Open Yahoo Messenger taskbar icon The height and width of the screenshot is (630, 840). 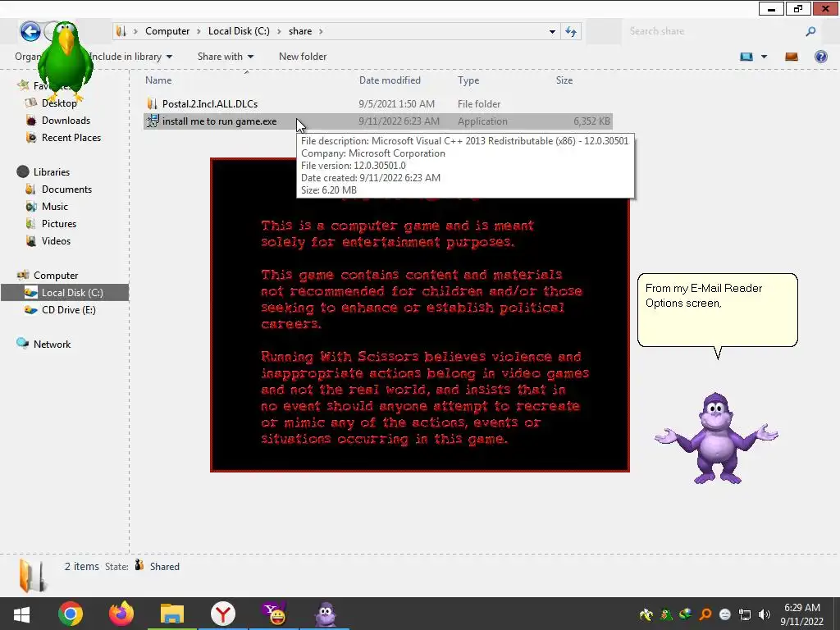274,614
